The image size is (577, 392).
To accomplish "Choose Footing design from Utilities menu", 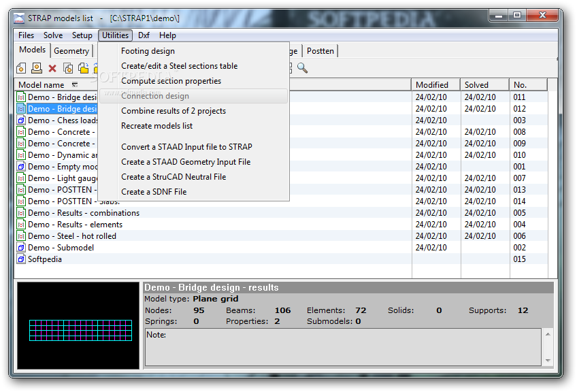I will [193, 51].
